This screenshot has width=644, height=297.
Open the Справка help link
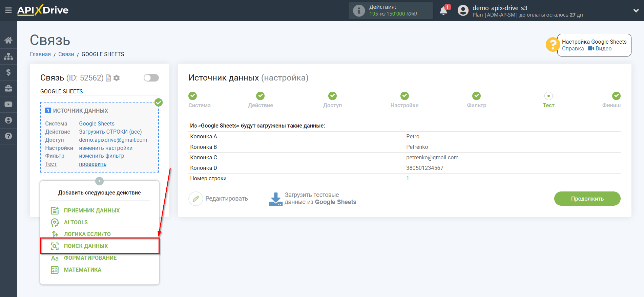(573, 49)
